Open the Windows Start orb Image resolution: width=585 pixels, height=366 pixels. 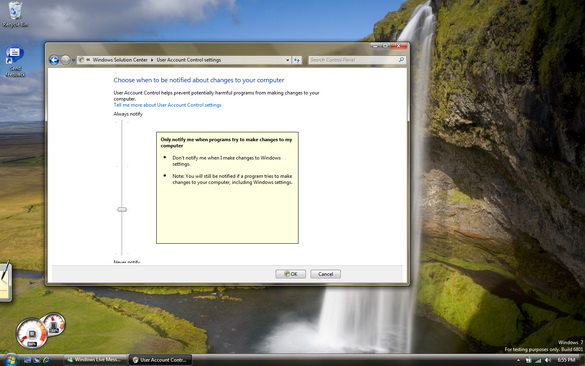[11, 360]
